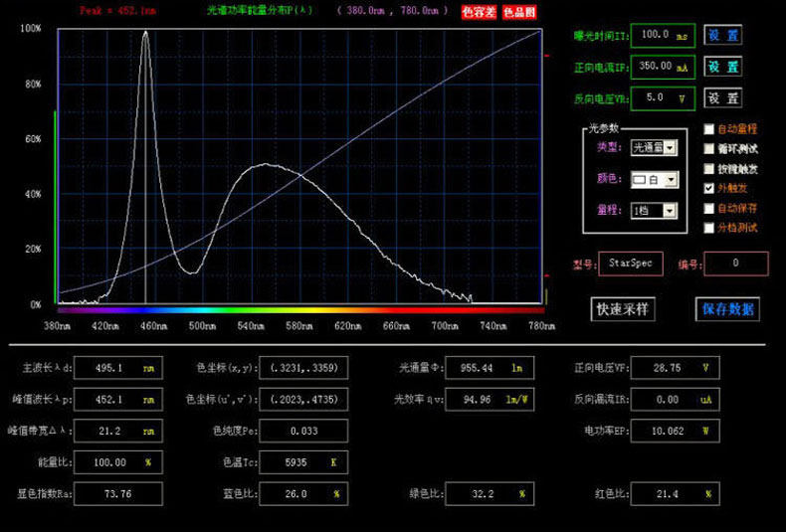786x532 pixels.
Task: Click the 保存数据 button
Action: 727,309
